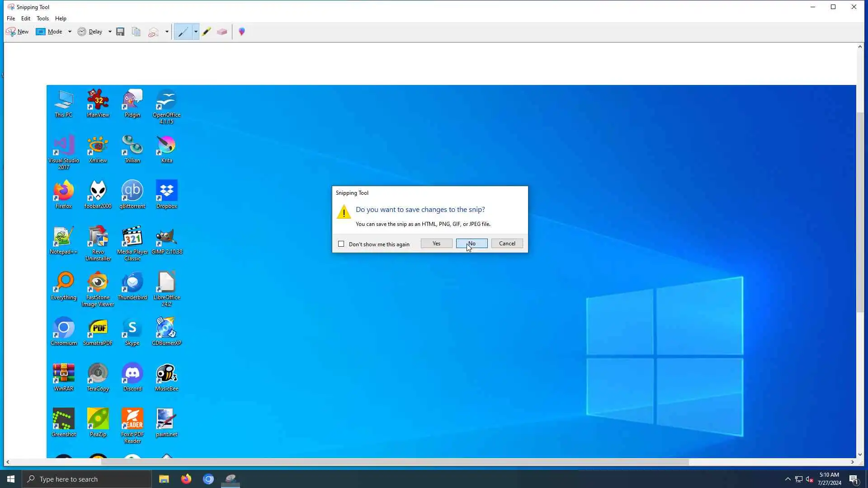Click the Send Snip envelope icon

[154, 32]
